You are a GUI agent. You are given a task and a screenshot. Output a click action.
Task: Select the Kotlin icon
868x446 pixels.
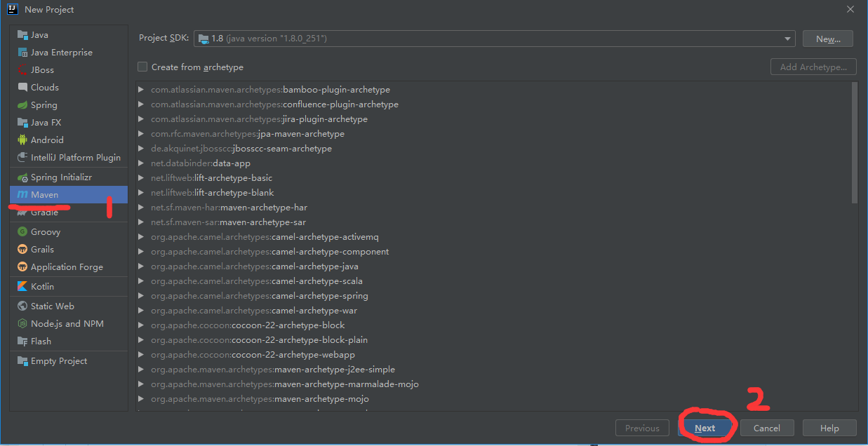(x=22, y=287)
